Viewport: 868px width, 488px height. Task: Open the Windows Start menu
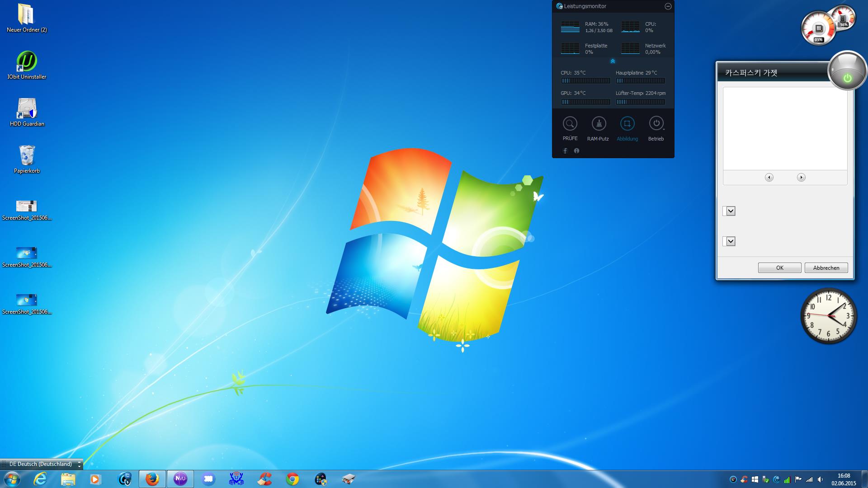coord(12,479)
